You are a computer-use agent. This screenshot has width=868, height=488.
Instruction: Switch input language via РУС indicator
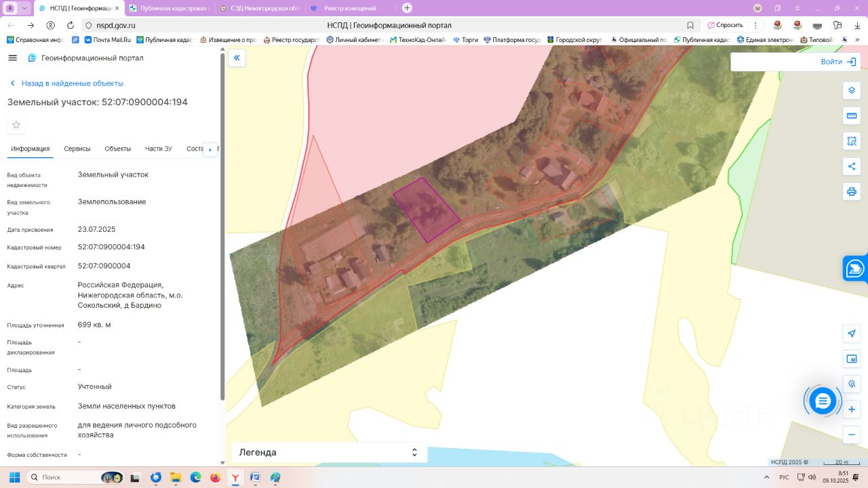[x=784, y=477]
